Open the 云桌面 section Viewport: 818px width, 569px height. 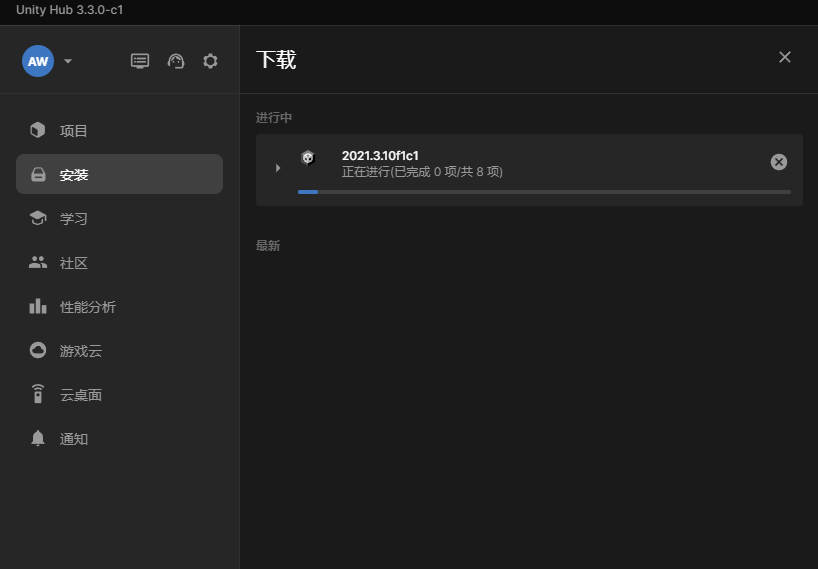[119, 395]
